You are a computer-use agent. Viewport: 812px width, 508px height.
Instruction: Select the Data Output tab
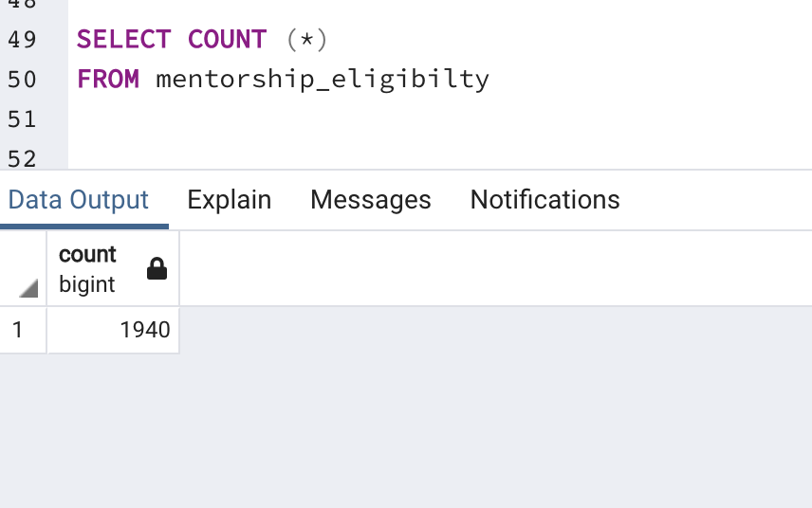tap(79, 200)
